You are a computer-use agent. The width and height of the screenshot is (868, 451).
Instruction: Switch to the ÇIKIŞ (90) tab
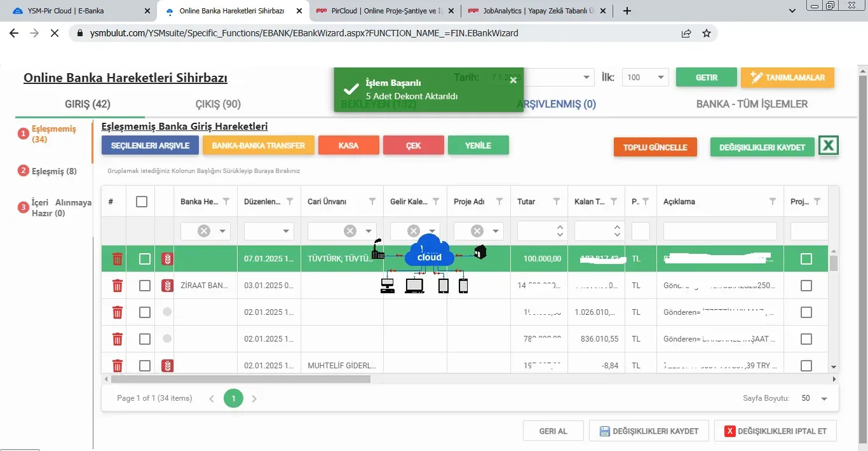pos(218,104)
